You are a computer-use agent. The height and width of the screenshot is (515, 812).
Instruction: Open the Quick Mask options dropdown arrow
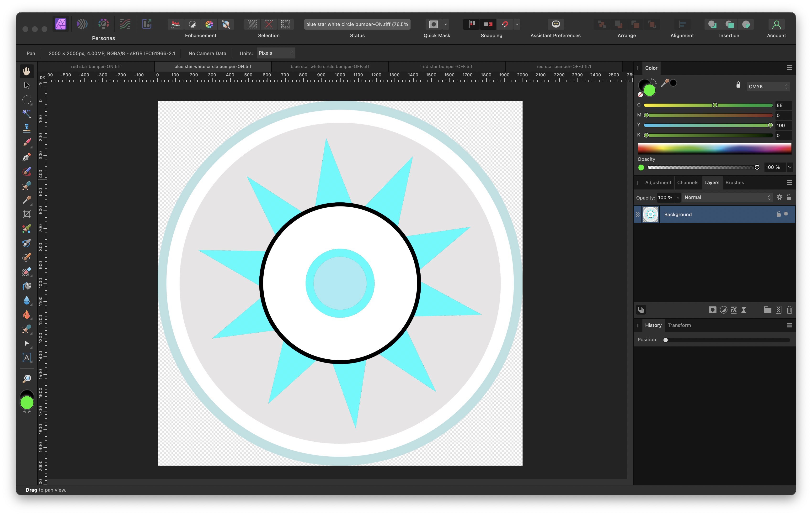446,24
